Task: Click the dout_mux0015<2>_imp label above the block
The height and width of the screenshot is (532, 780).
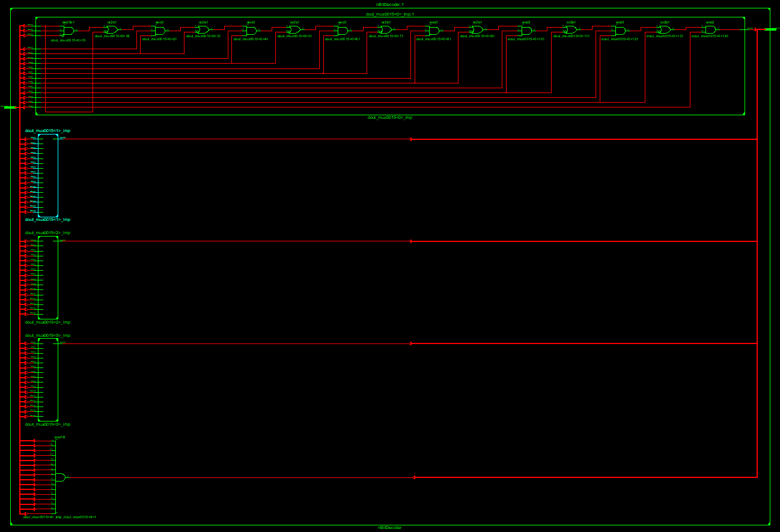Action: (x=47, y=232)
